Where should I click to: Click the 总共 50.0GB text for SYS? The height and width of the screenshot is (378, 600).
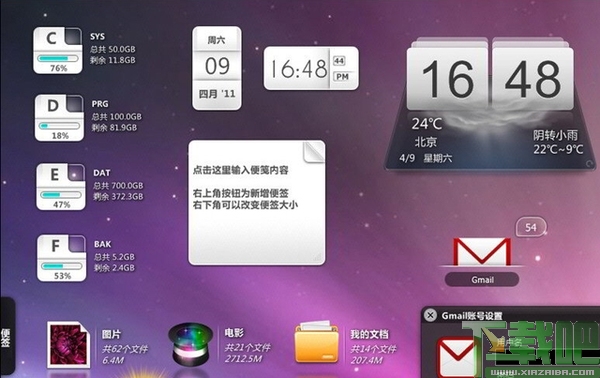pyautogui.click(x=112, y=49)
